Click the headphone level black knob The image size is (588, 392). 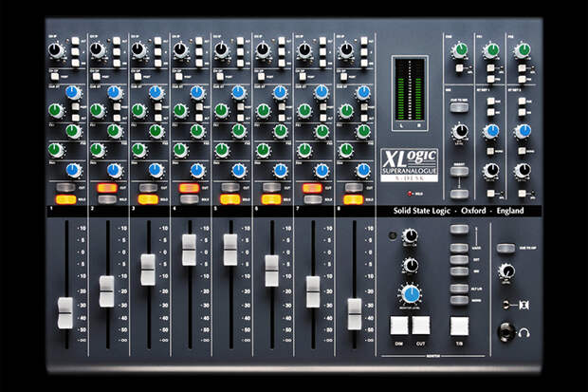pos(507,271)
